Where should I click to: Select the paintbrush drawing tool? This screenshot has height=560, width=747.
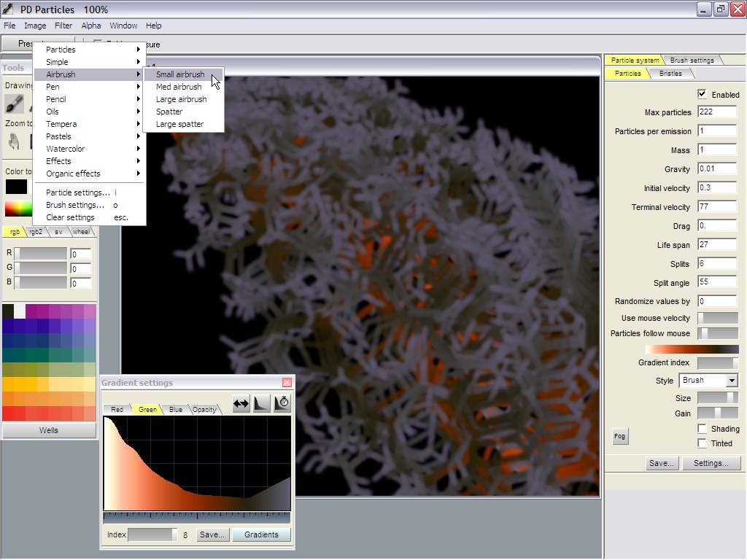point(14,103)
